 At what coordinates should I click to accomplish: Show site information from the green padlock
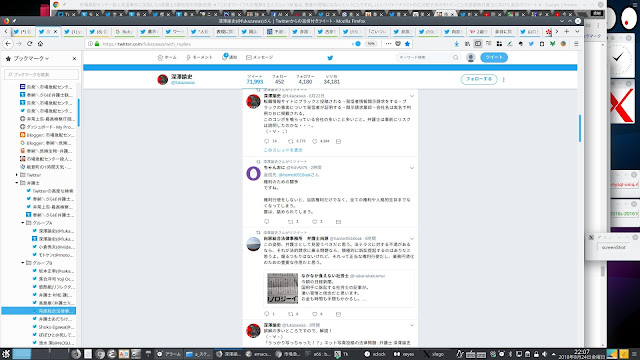[x=97, y=44]
